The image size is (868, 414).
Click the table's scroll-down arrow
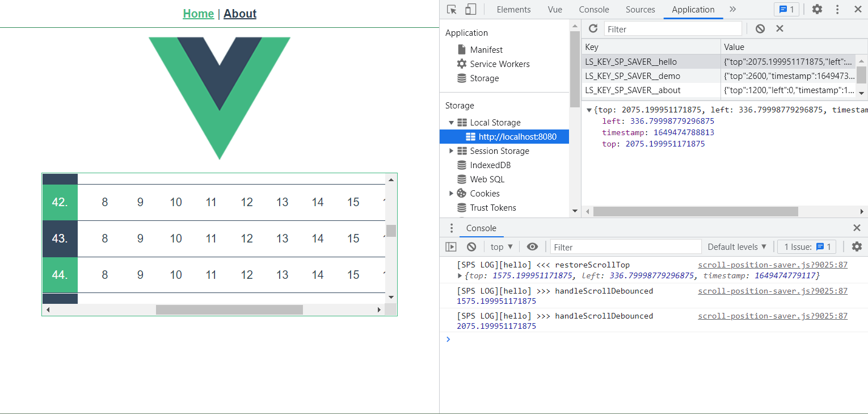point(391,298)
